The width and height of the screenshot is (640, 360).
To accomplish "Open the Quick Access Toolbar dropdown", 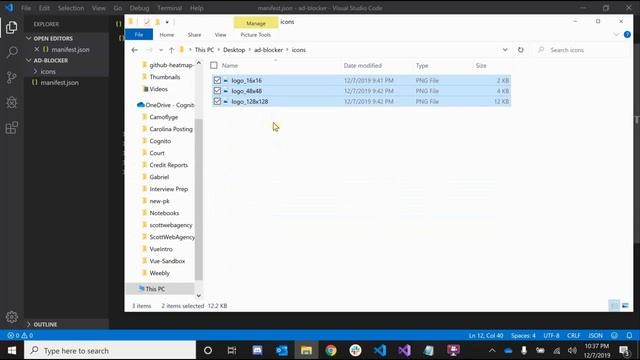I will tap(167, 22).
